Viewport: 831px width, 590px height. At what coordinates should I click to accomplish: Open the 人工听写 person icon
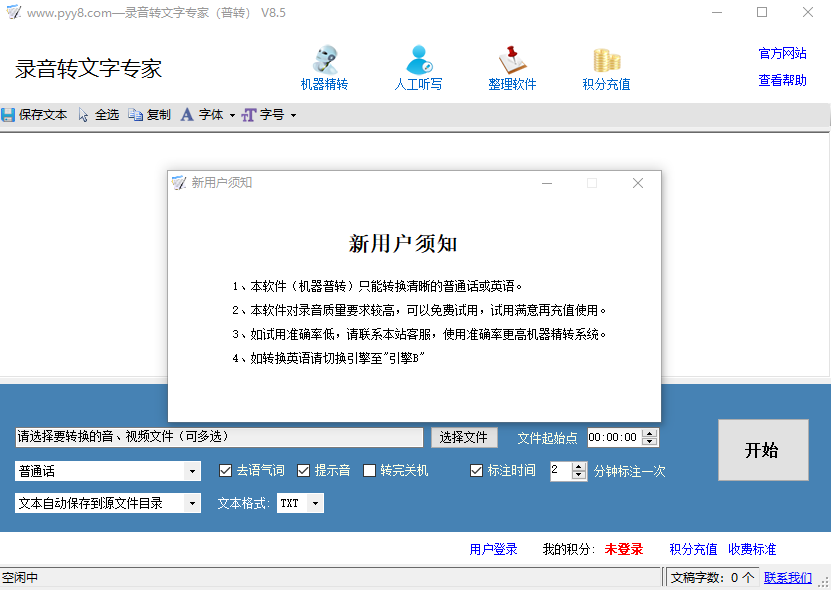coord(419,59)
